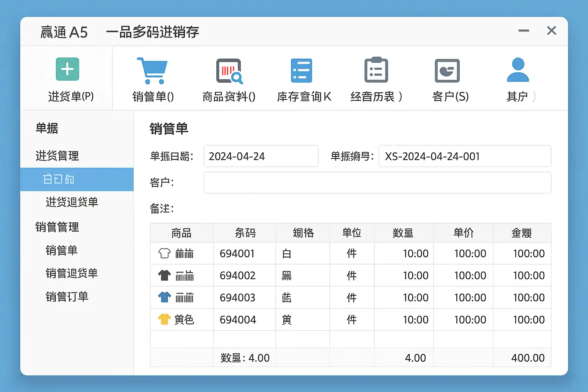Click the 客户(S) chart card icon
The image size is (588, 392).
447,71
